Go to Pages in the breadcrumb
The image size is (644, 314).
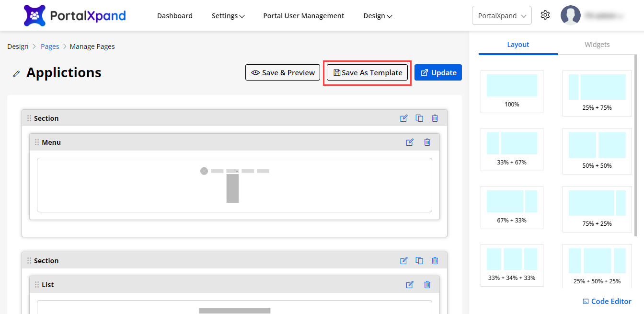click(x=50, y=47)
